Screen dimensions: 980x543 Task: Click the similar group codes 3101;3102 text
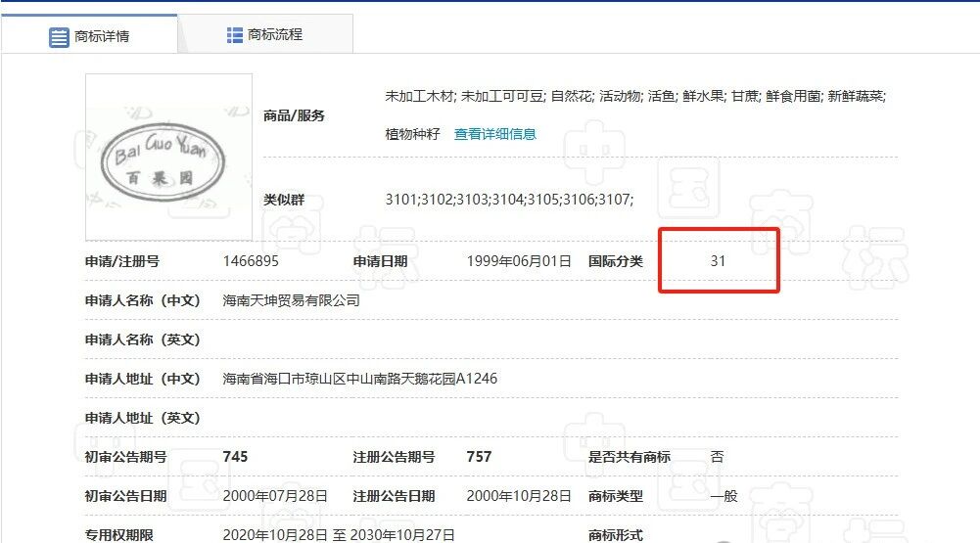pos(509,200)
